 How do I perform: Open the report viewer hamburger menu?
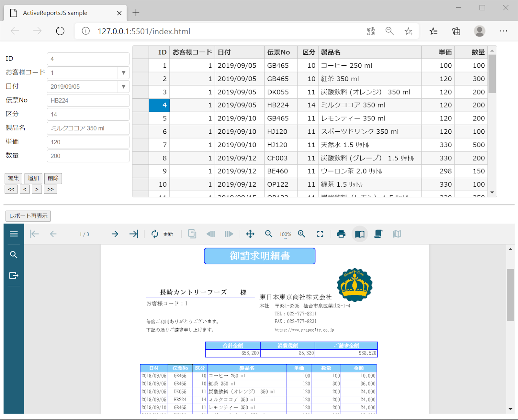click(14, 234)
